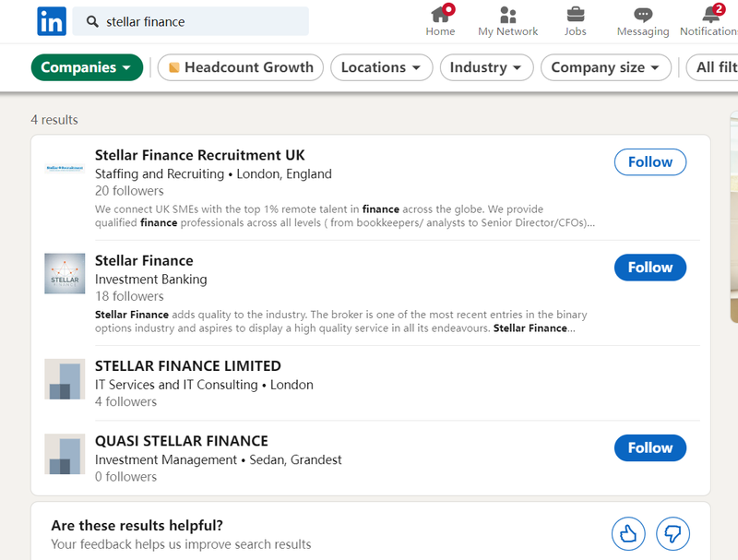Expand the Industry filter dropdown

[486, 67]
